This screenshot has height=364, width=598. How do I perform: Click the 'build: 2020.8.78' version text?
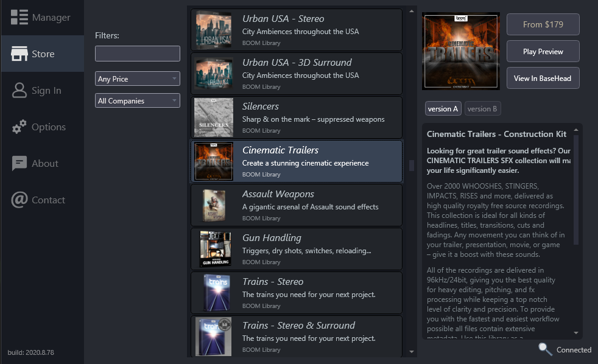pos(31,352)
